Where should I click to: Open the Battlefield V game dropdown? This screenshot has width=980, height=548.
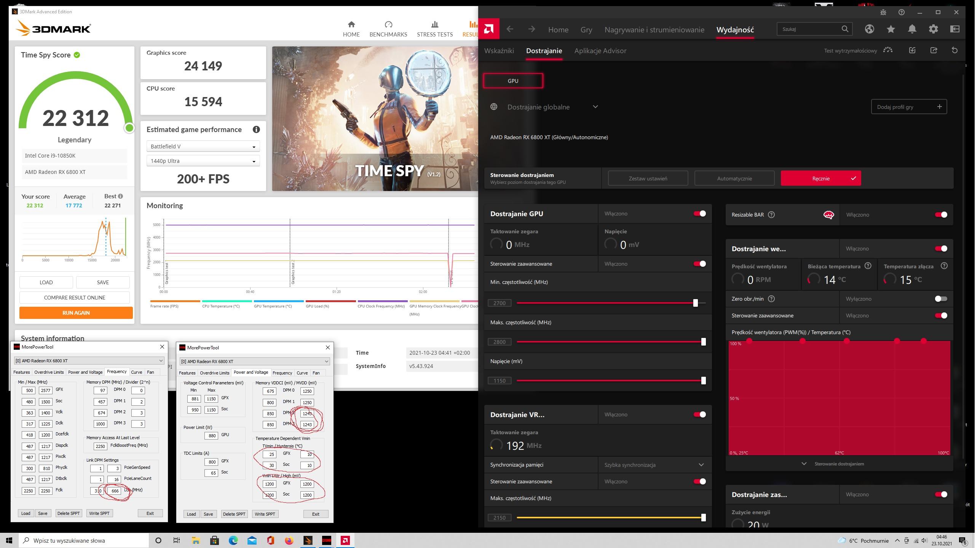tap(203, 147)
